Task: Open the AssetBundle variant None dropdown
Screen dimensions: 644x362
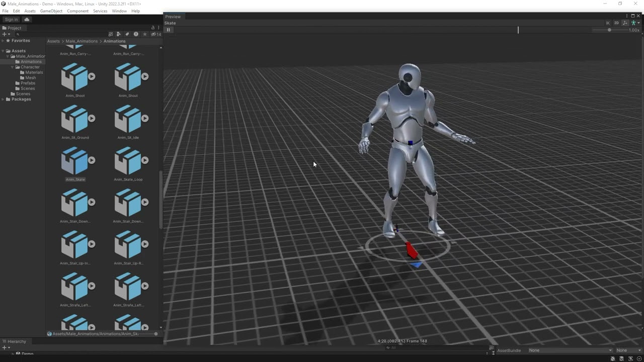Action: pyautogui.click(x=628, y=350)
